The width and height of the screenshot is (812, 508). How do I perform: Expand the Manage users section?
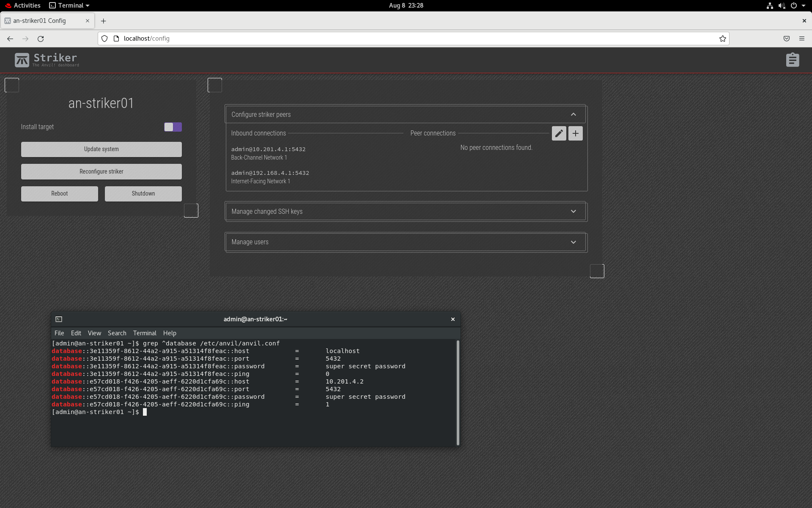click(x=573, y=242)
